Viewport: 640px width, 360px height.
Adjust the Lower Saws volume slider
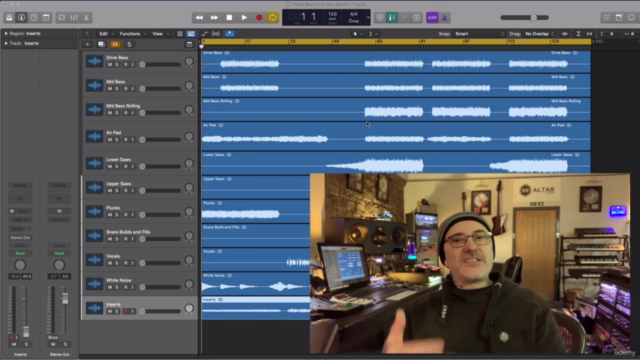click(x=160, y=167)
